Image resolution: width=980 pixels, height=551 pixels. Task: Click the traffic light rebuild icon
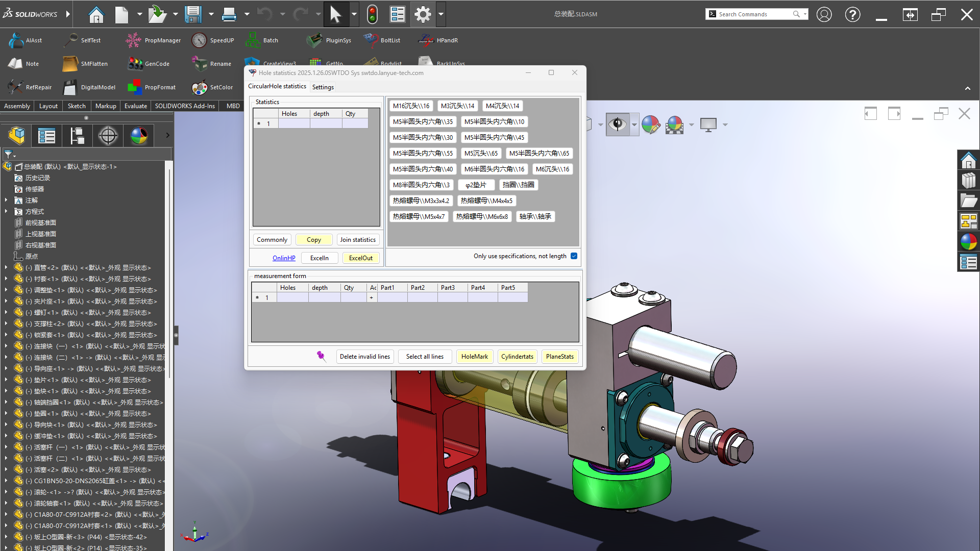[x=372, y=14]
